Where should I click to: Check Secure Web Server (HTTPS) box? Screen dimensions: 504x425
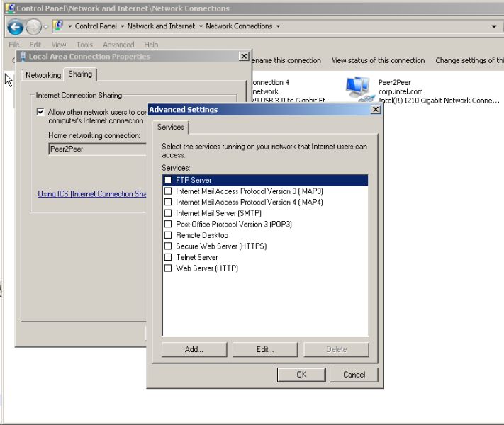[x=168, y=246]
